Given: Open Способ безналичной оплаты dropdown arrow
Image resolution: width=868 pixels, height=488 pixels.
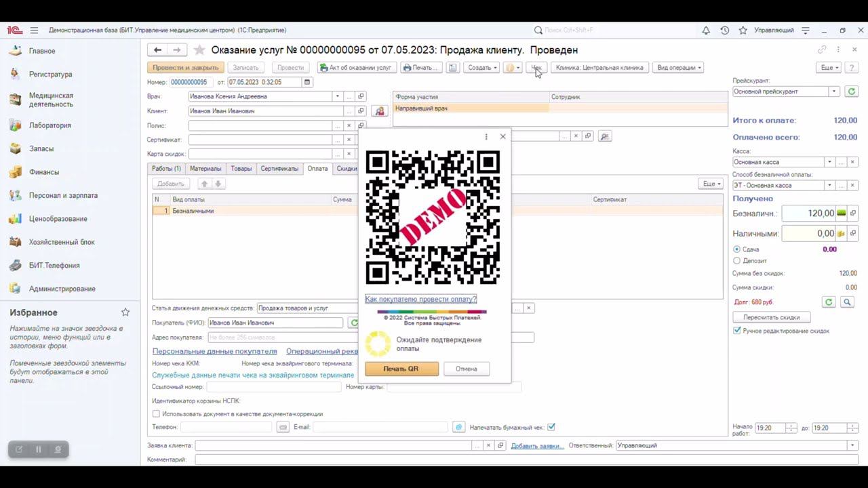Looking at the screenshot, I should (x=829, y=185).
